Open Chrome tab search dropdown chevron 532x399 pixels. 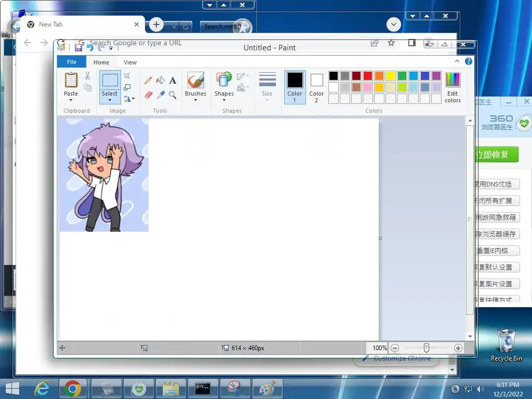[394, 24]
